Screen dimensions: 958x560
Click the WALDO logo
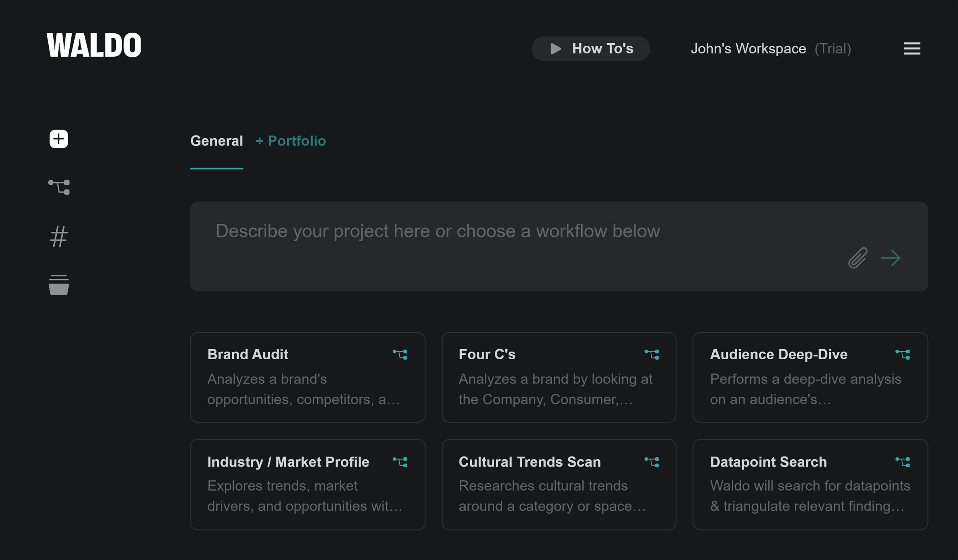tap(94, 44)
